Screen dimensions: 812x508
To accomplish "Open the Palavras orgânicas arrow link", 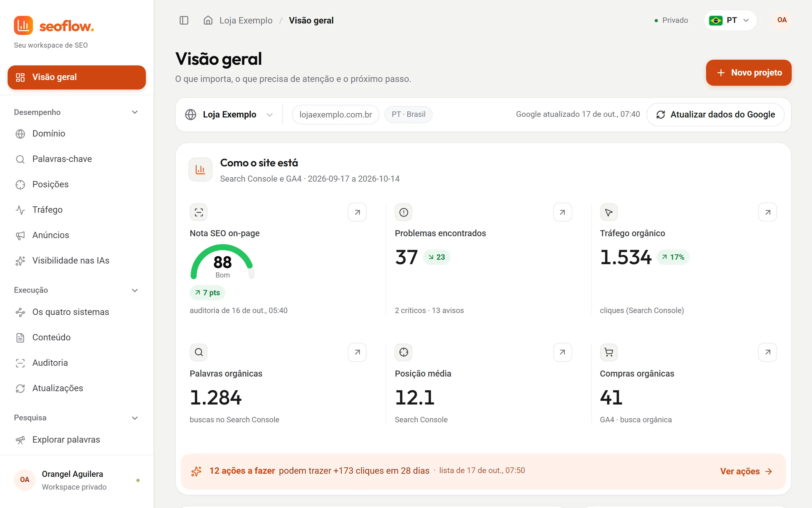I will pos(357,352).
